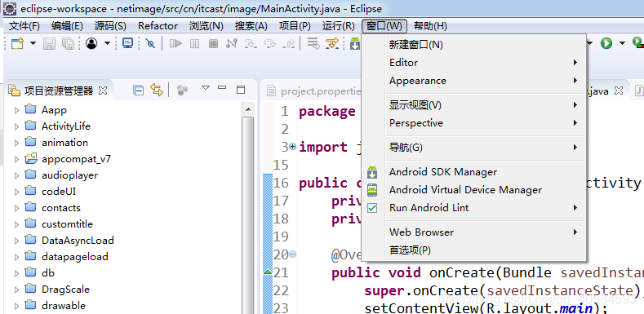
Task: Open the 显示视图(V) submenu
Action: pyautogui.click(x=473, y=105)
